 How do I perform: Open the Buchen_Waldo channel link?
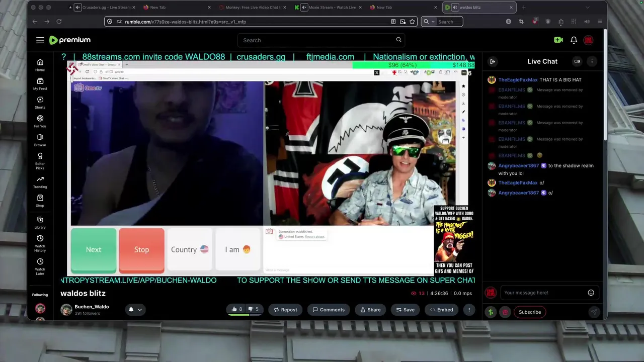coord(92,307)
